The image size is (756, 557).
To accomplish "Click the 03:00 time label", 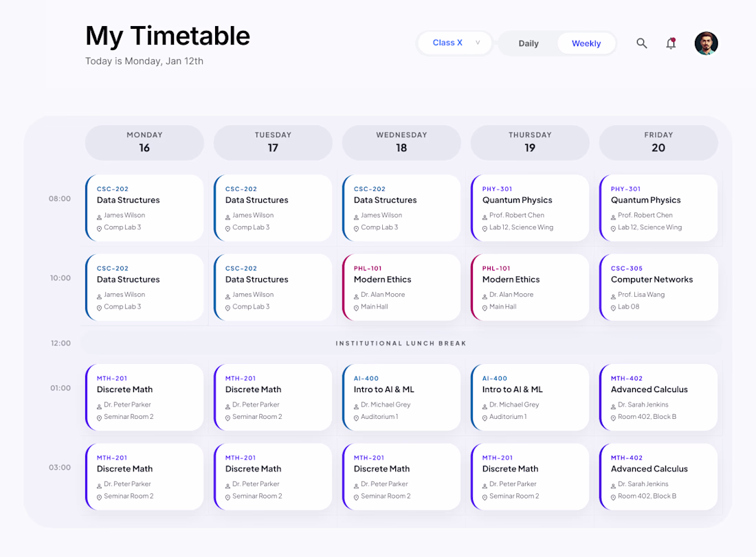I will click(60, 468).
